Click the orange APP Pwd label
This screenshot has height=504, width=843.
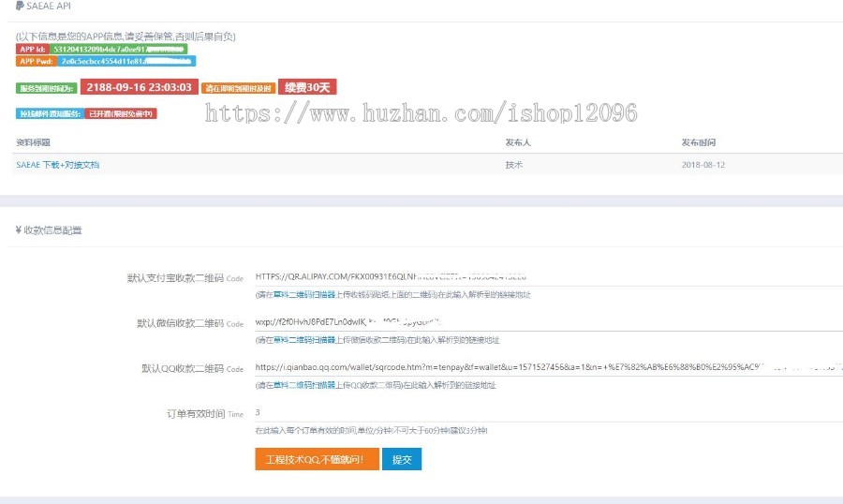[36, 61]
